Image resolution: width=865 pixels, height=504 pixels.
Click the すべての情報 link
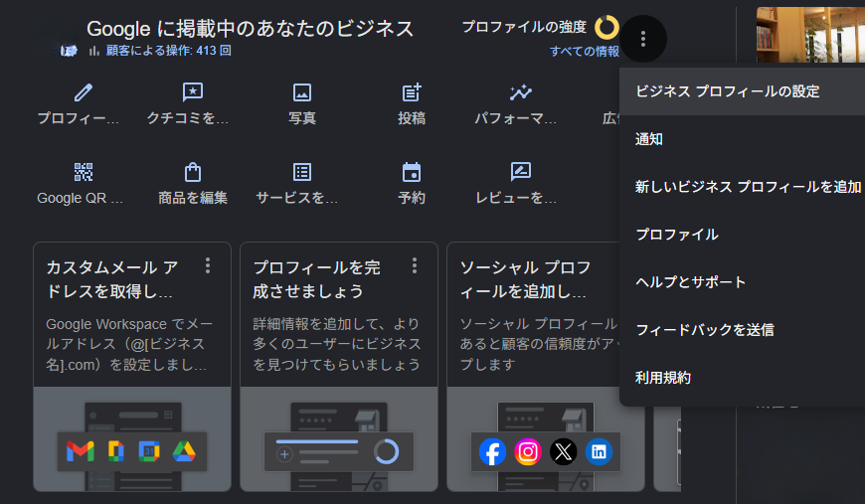tap(585, 52)
